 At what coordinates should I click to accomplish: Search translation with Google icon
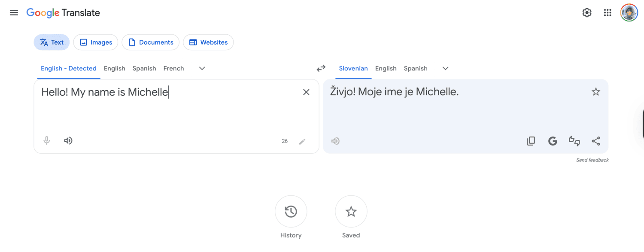553,141
